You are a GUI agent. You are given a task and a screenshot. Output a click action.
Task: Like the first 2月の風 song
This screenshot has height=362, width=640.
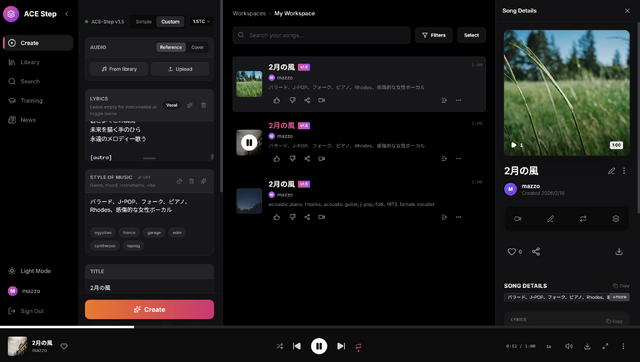(277, 100)
